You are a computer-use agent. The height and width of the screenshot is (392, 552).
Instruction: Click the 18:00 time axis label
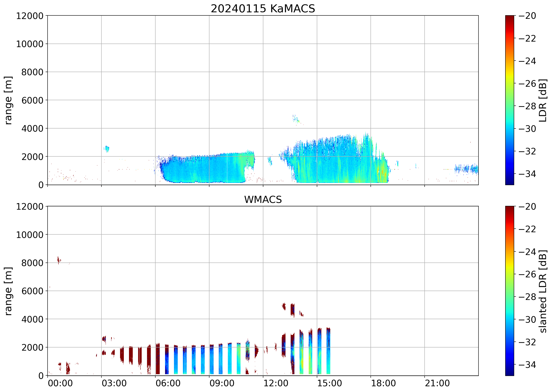[x=383, y=383]
